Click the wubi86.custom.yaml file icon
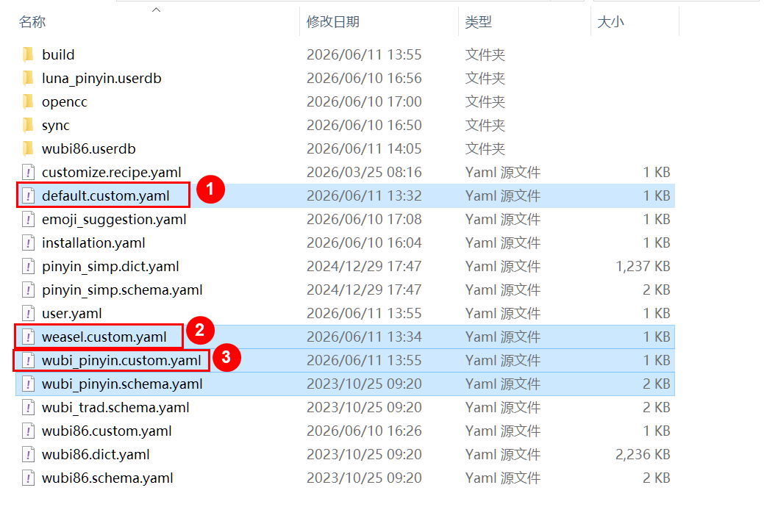The height and width of the screenshot is (532, 764). 28,431
